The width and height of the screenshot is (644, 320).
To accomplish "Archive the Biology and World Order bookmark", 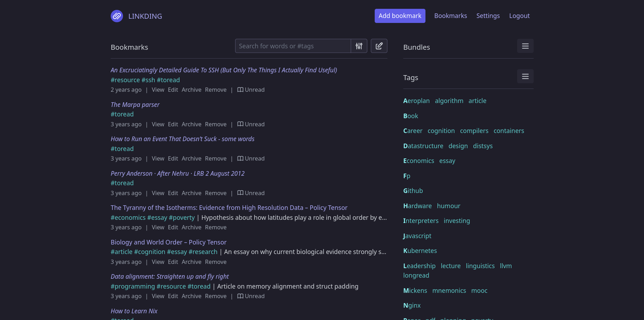I will [x=191, y=262].
